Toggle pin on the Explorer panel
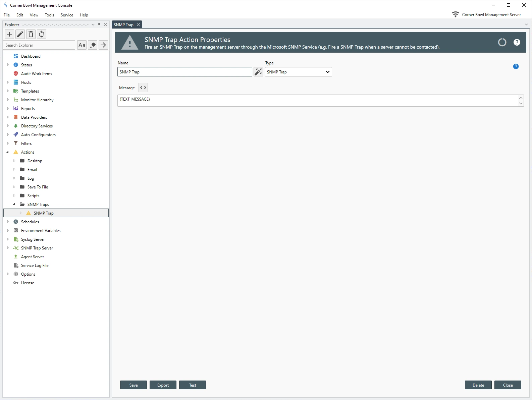The image size is (532, 400). pyautogui.click(x=99, y=24)
